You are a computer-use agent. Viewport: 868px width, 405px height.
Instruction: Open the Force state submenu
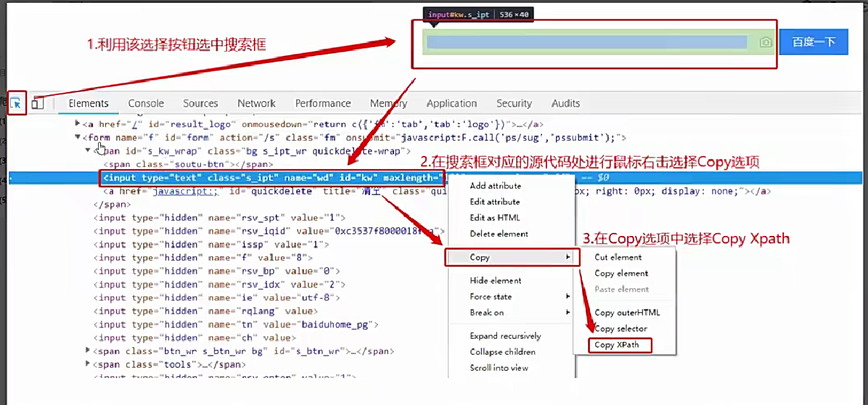(491, 297)
